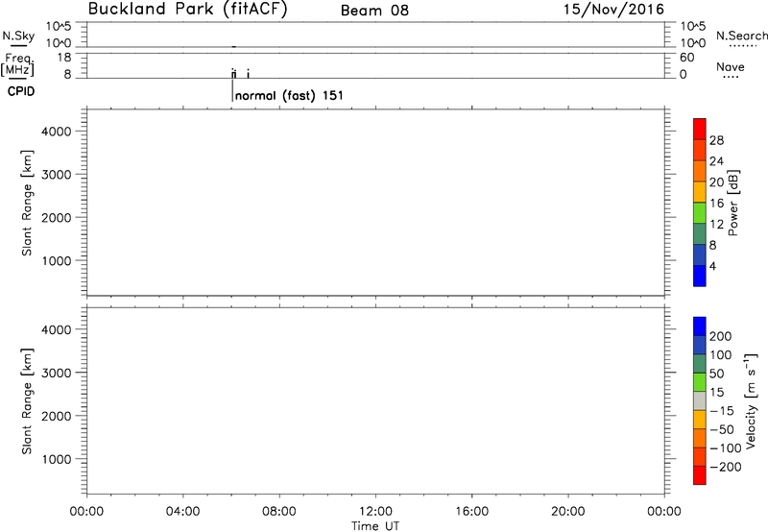Click the date 15/Nov/2016
Screen dimensions: 768x532
pyautogui.click(x=613, y=10)
